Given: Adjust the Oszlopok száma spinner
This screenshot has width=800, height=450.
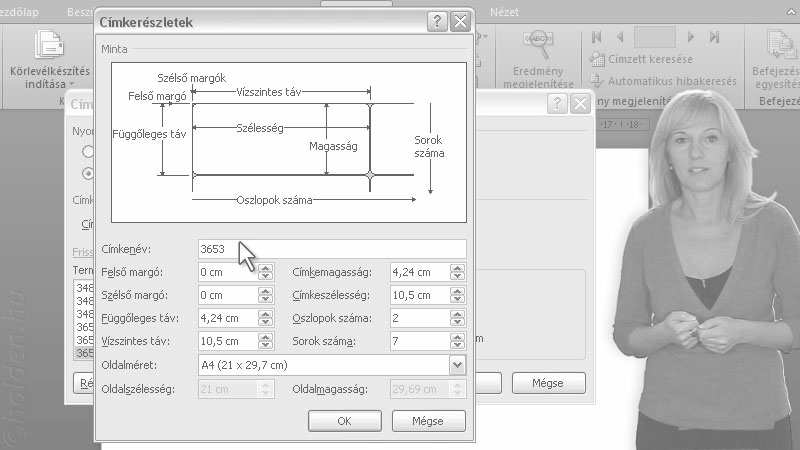Looking at the screenshot, I should tap(457, 318).
